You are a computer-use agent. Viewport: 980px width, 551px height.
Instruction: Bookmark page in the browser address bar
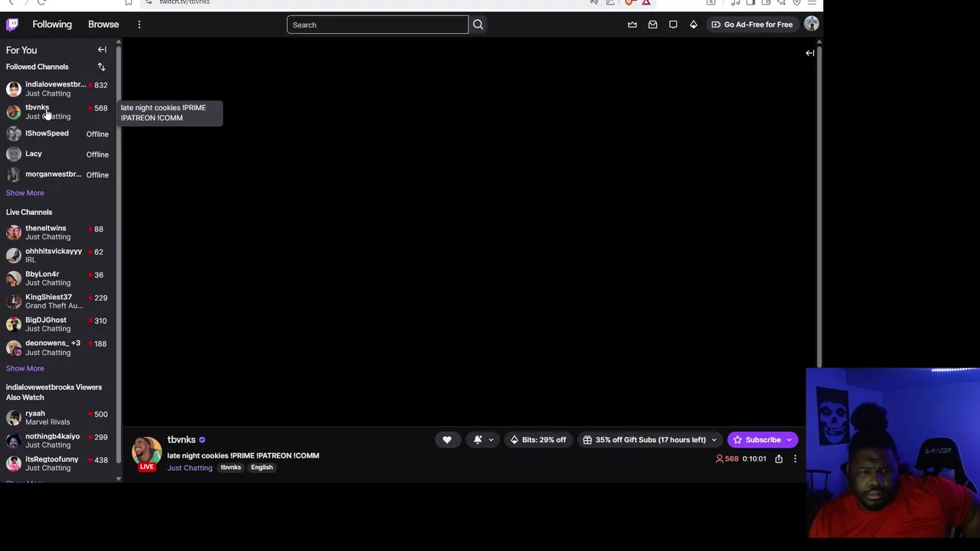click(129, 2)
